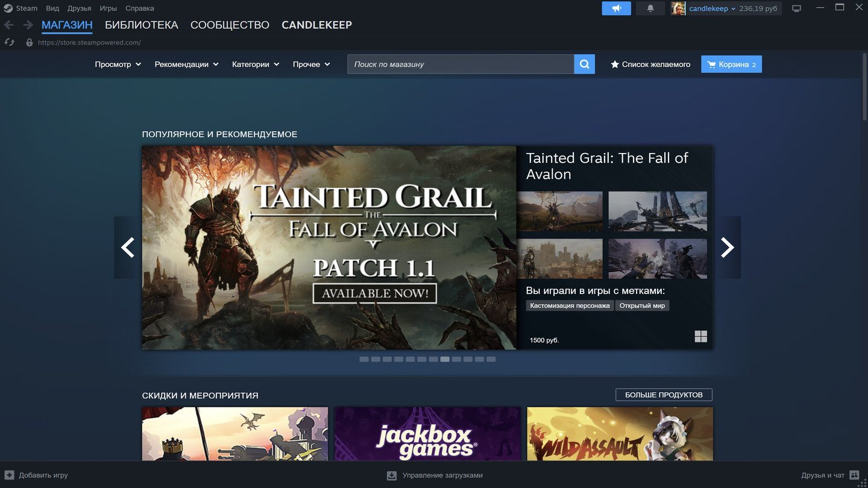Open the Корзина cart button
Screen dimensions: 868x488
pos(731,64)
